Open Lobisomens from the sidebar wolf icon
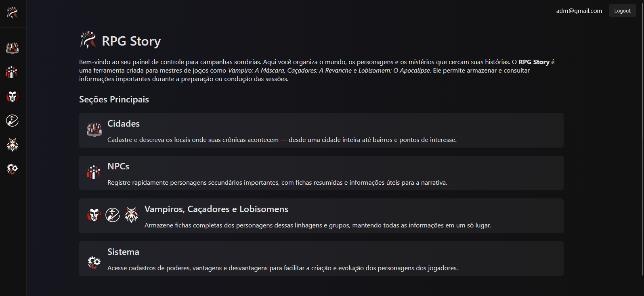Screen dimensions: 644x296 tap(13, 145)
